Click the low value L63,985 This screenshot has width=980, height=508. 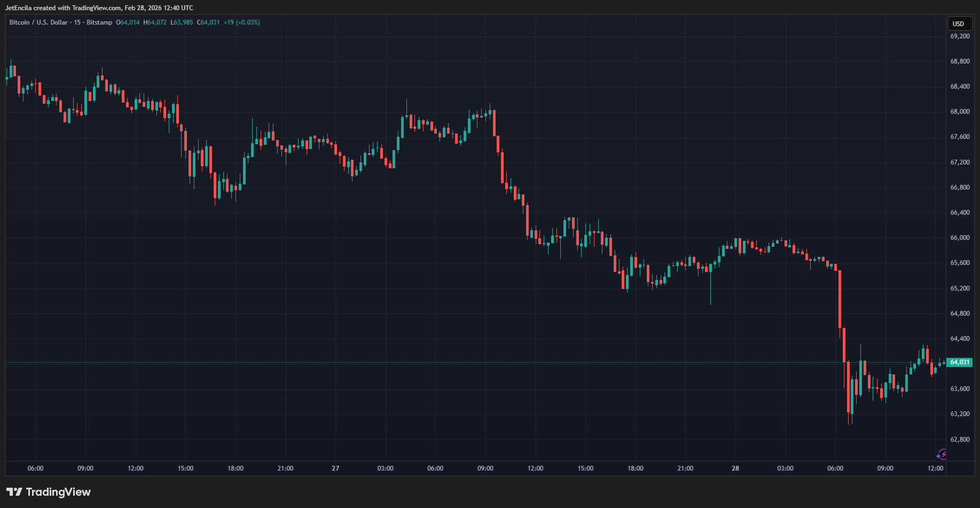[x=182, y=22]
